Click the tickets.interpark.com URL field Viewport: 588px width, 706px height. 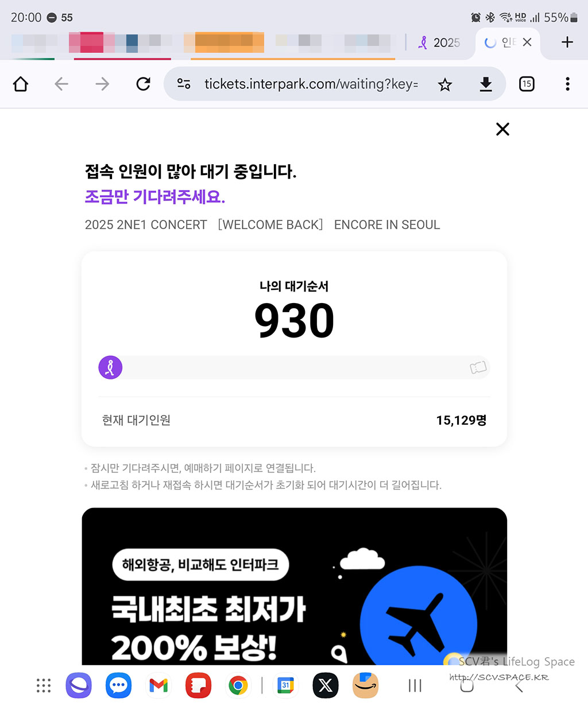point(311,84)
